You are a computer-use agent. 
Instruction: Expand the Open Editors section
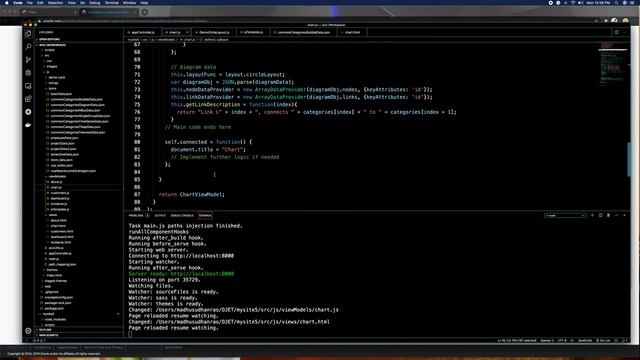[49, 39]
